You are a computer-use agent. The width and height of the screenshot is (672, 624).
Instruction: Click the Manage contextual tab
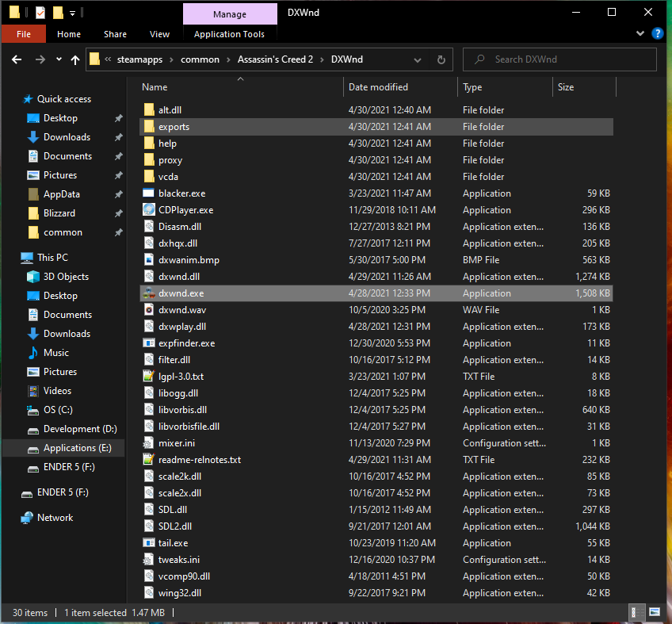(230, 14)
